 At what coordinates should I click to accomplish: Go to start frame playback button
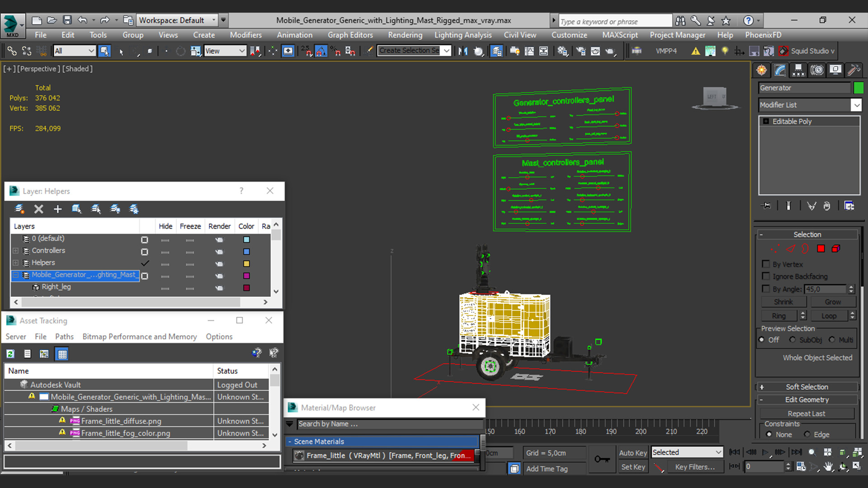click(x=735, y=452)
